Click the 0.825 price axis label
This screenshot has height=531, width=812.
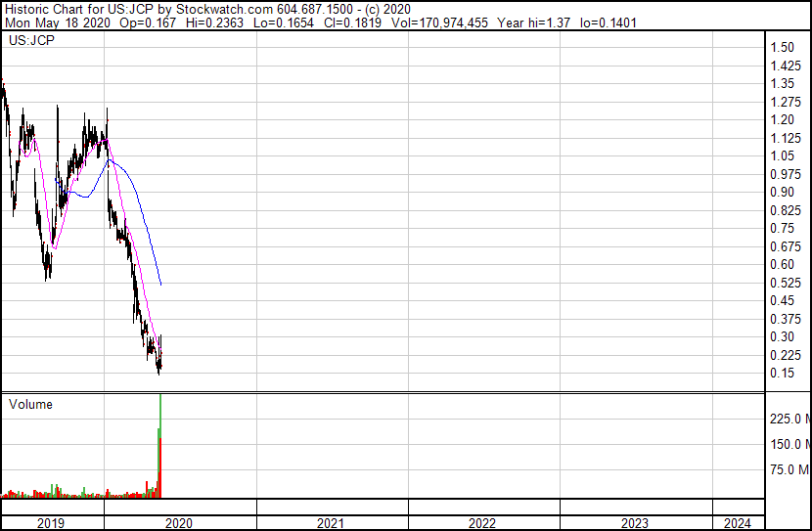(786, 210)
